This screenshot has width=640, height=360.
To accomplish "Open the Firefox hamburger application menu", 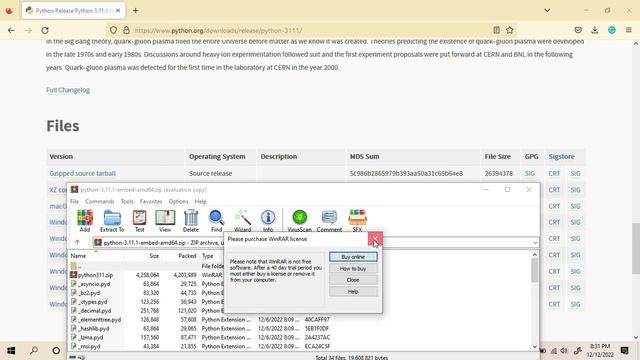I will [629, 30].
